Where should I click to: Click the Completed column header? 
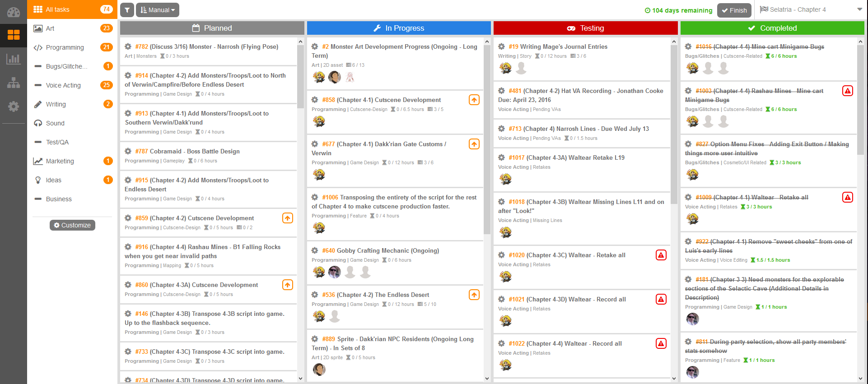coord(772,28)
